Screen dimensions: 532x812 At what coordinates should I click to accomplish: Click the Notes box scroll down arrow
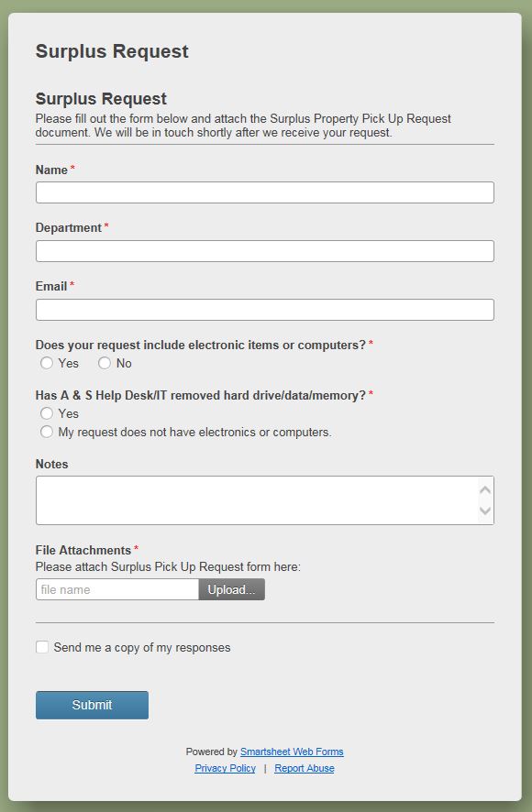485,510
